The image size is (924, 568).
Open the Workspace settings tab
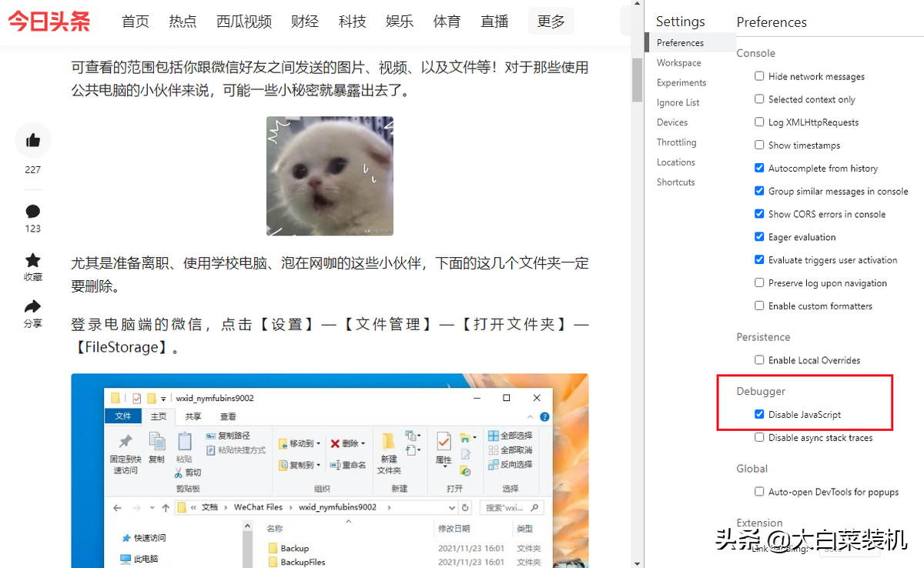pos(679,63)
